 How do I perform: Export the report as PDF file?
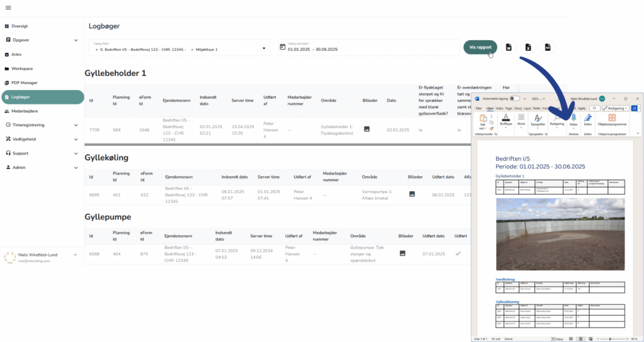(x=548, y=48)
